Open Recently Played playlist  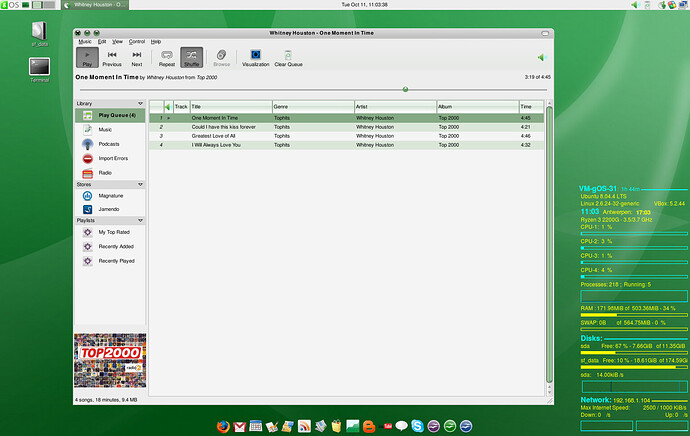(x=110, y=261)
